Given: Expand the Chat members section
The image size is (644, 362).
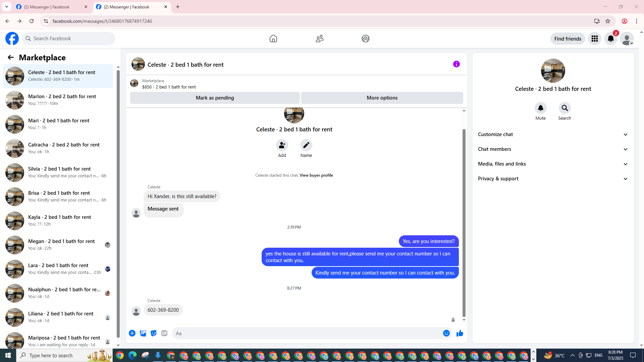Looking at the screenshot, I should click(x=552, y=149).
